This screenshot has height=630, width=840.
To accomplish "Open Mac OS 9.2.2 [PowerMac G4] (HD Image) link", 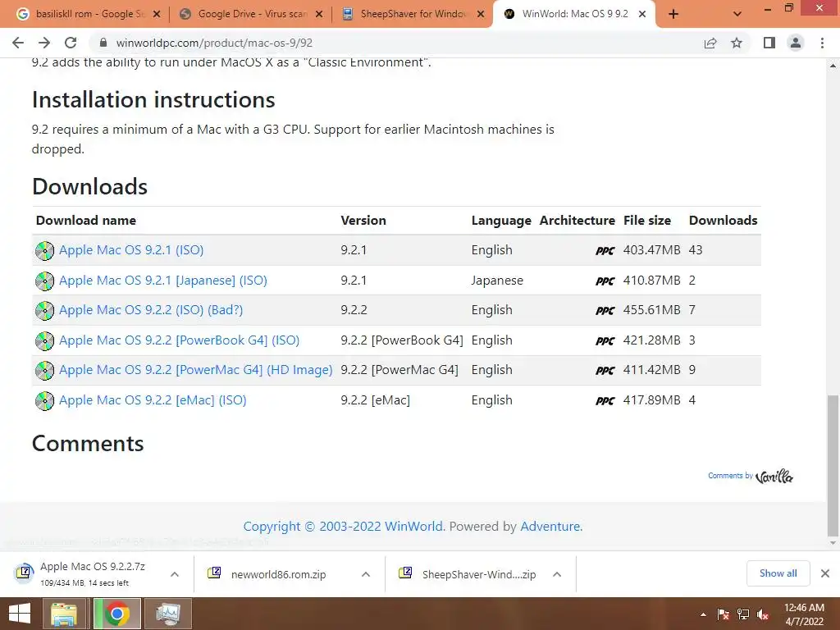I will click(195, 370).
